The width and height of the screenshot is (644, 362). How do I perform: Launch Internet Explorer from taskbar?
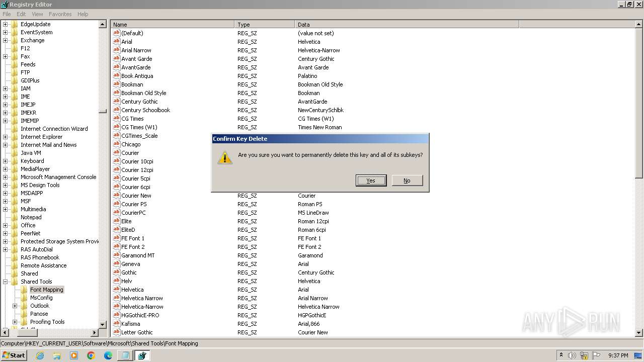point(40,355)
